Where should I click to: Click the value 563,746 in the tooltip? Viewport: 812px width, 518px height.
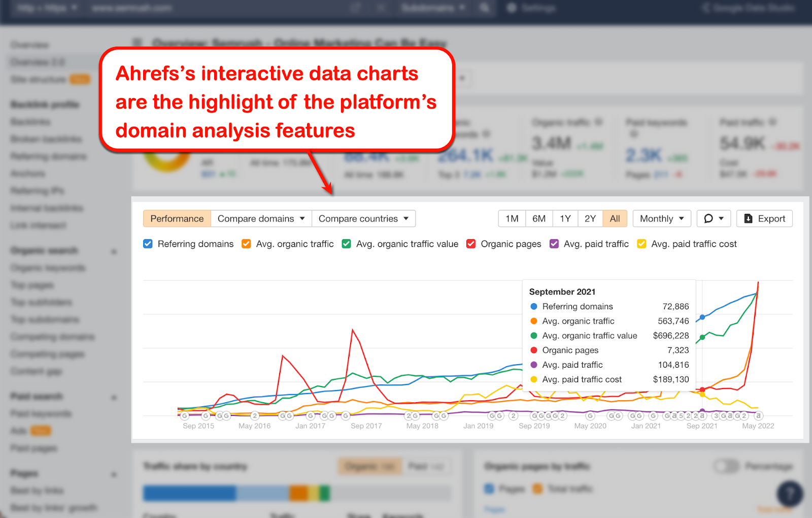[x=673, y=321]
